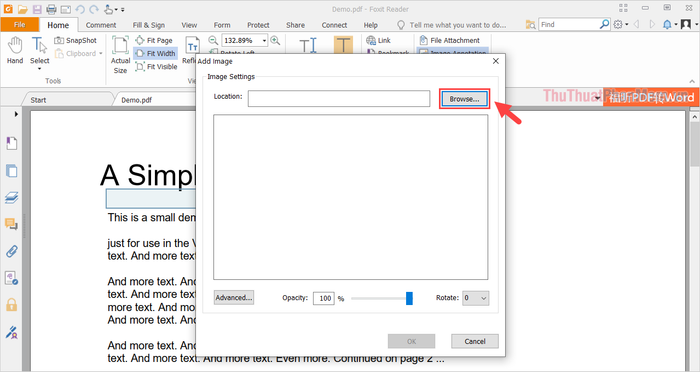Expand the Select tool dropdown arrow
The image size is (700, 372).
point(39,69)
